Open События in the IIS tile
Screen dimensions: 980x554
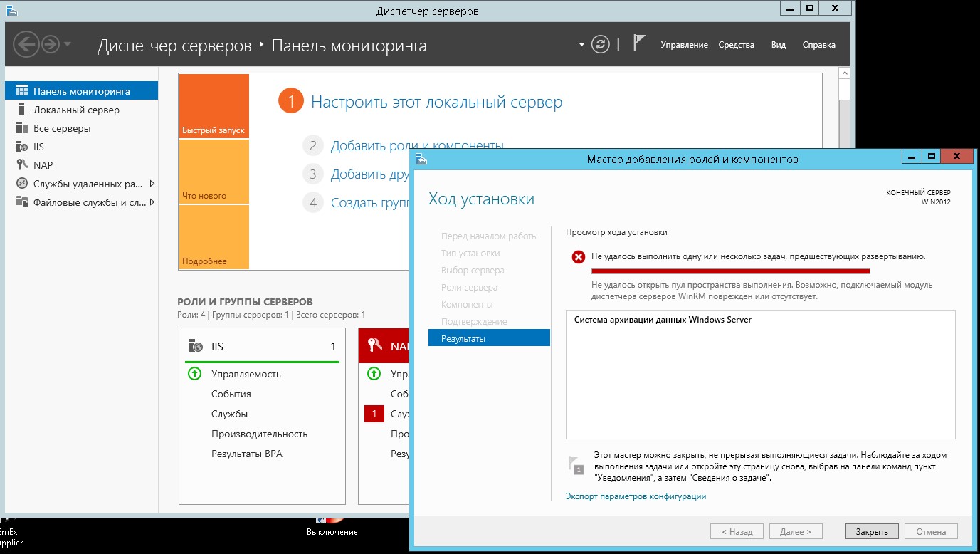coord(231,394)
